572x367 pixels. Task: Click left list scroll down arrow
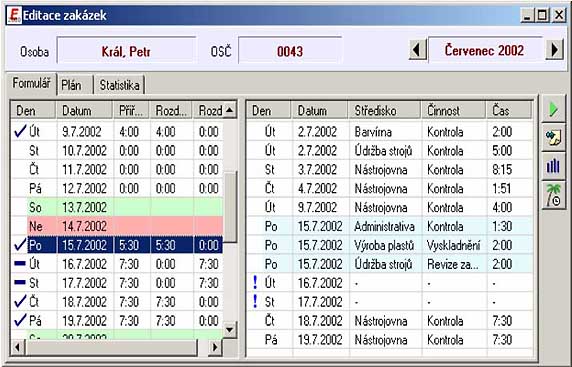230,330
